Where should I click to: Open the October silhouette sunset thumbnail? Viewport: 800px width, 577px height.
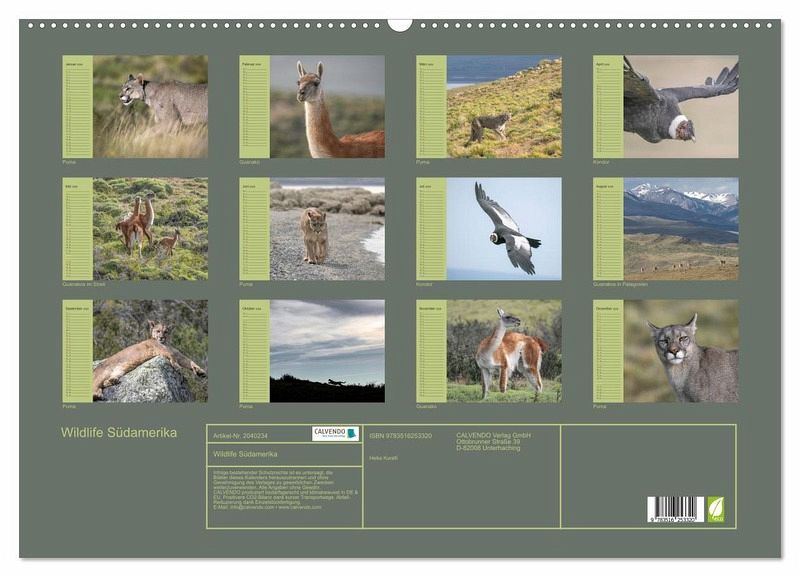click(327, 351)
